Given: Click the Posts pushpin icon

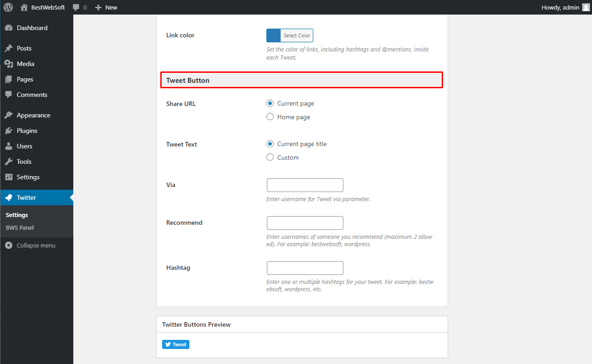Looking at the screenshot, I should (9, 48).
